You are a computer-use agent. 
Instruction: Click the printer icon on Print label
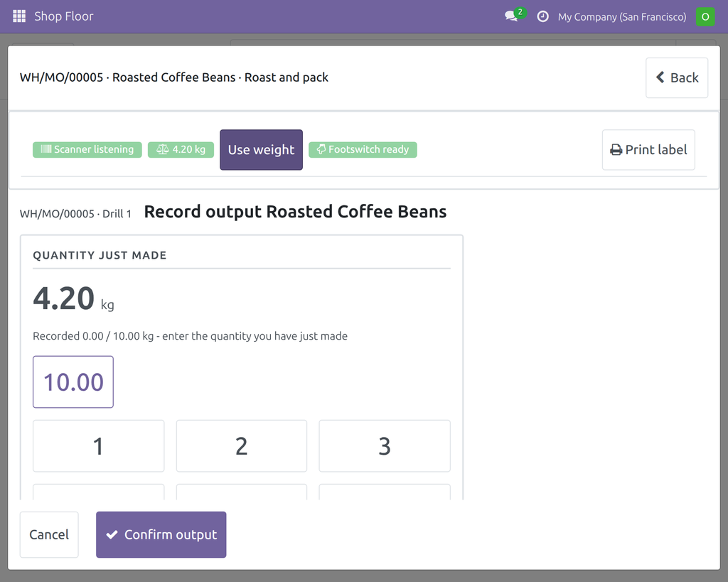(x=616, y=150)
